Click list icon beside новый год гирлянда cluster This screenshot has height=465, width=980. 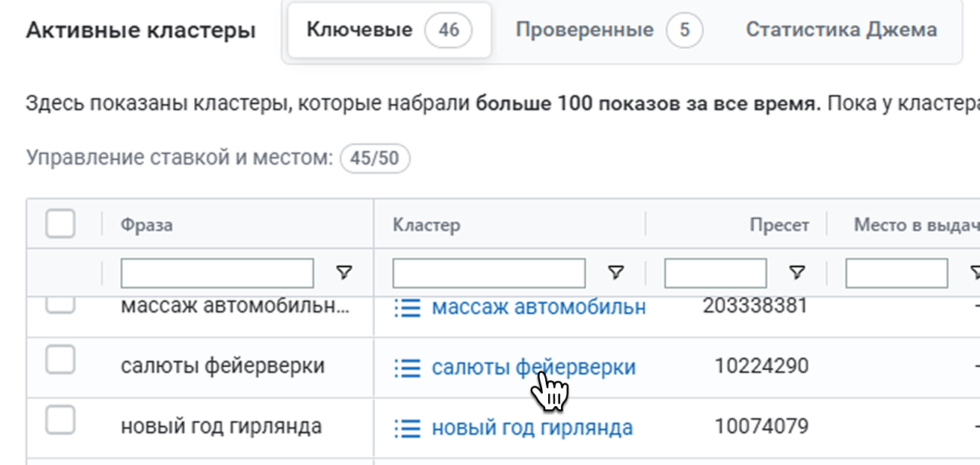(x=407, y=429)
